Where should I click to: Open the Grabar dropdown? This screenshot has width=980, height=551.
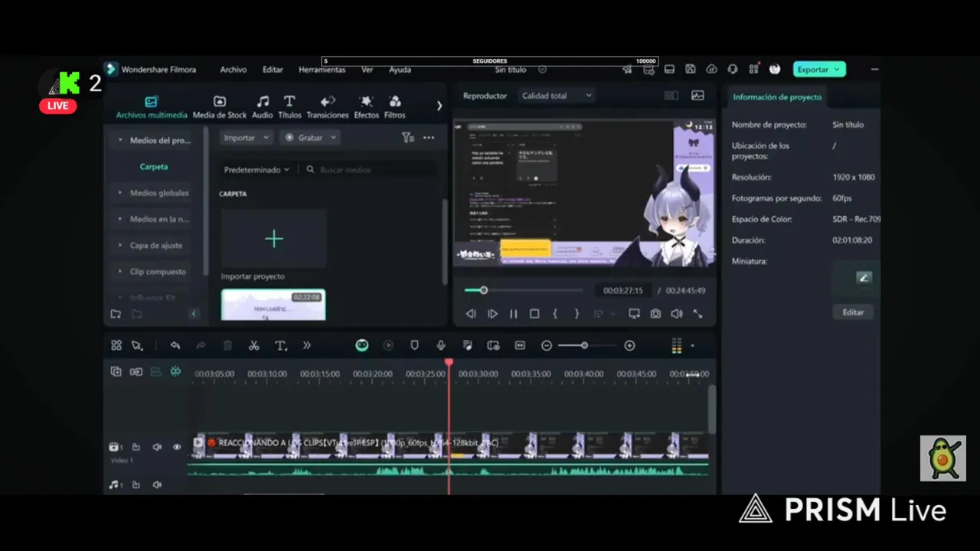click(x=310, y=138)
